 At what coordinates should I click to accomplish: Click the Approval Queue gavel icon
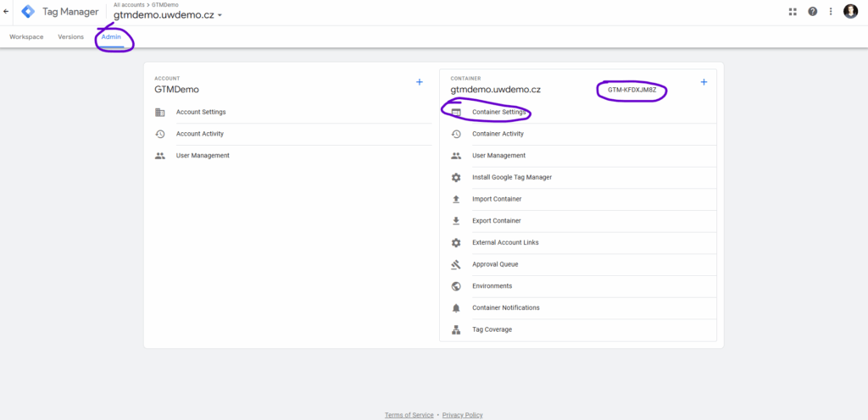(x=456, y=264)
